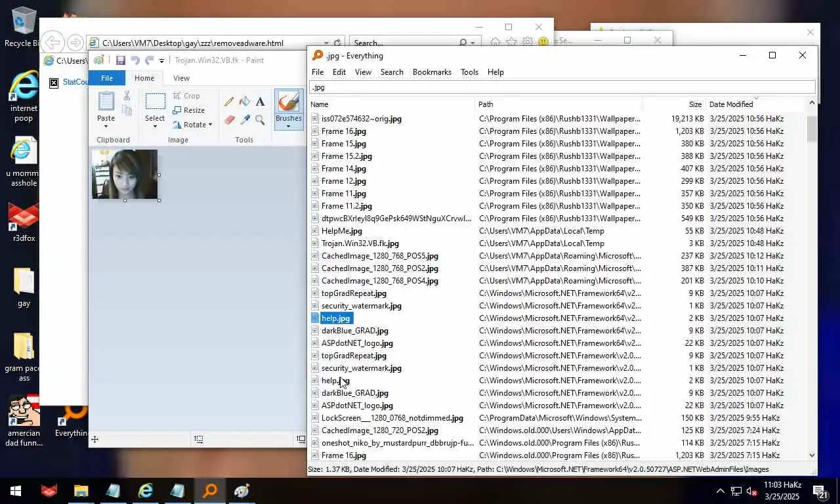Click the Everything magnifier icon in taskbar
Viewport: 840px width, 504px height.
click(210, 491)
